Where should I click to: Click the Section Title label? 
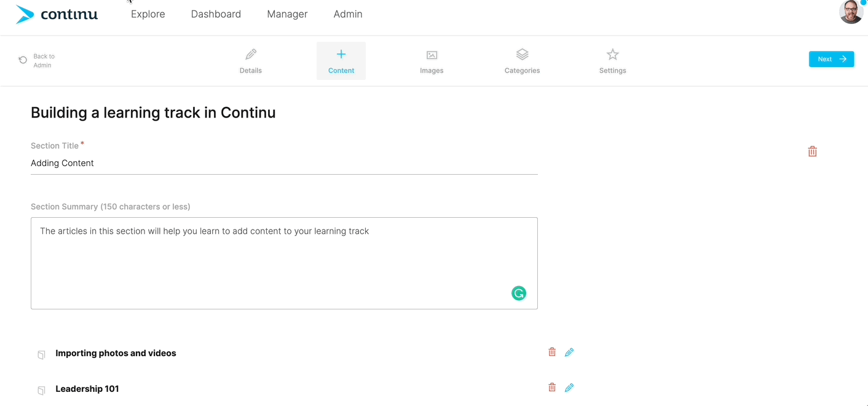coord(55,146)
